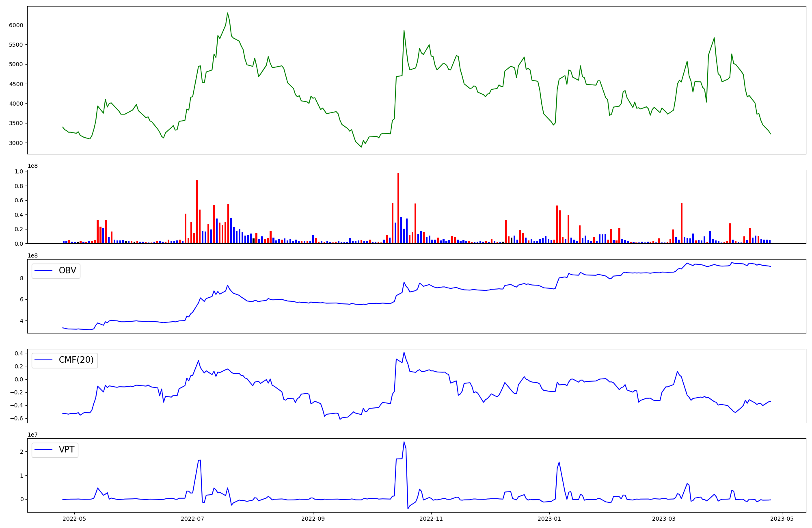This screenshot has height=528, width=812.
Task: Click the 4500 price axis label
Action: [16, 84]
